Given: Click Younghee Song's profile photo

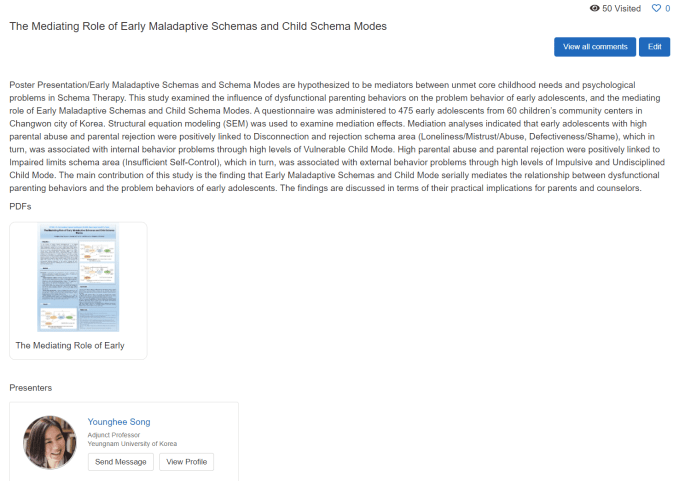Looking at the screenshot, I should [50, 443].
